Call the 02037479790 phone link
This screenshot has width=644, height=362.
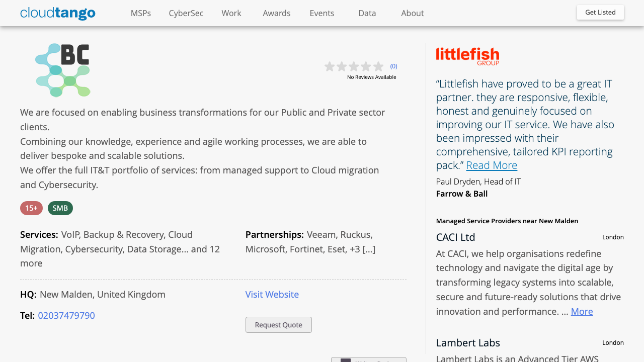66,315
